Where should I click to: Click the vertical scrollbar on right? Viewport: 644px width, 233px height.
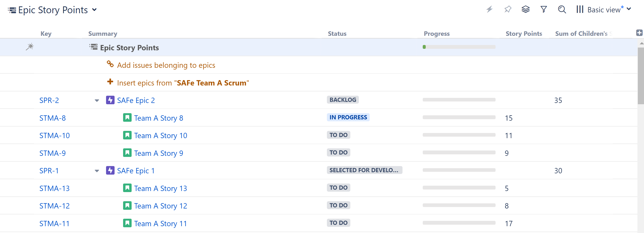[x=641, y=75]
